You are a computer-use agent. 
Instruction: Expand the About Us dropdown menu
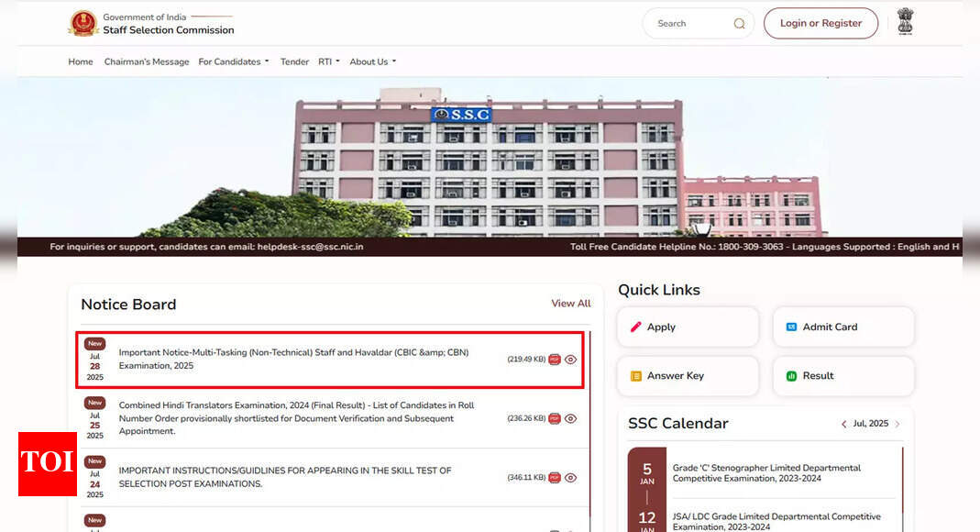tap(372, 61)
